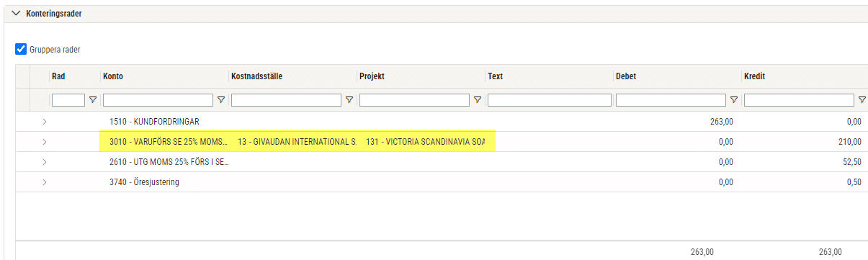
Task: Collapse the Konteringsrader section
Action: (16, 14)
